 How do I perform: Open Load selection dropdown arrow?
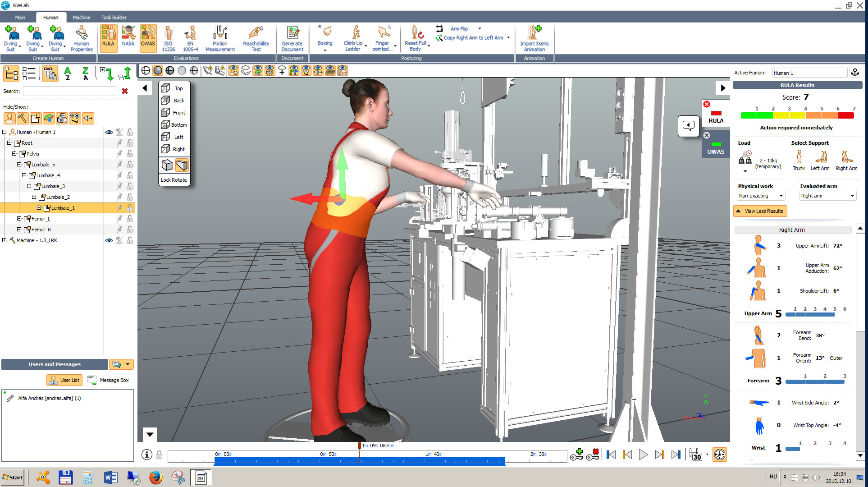[x=745, y=171]
